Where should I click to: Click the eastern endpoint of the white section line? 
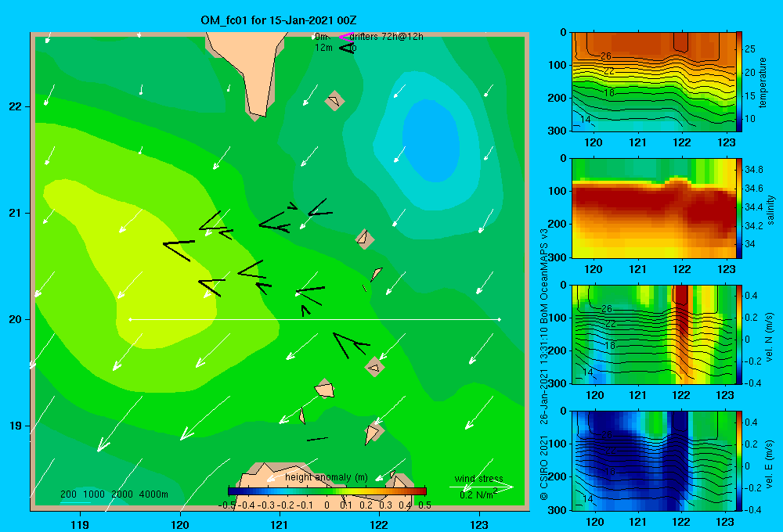500,319
